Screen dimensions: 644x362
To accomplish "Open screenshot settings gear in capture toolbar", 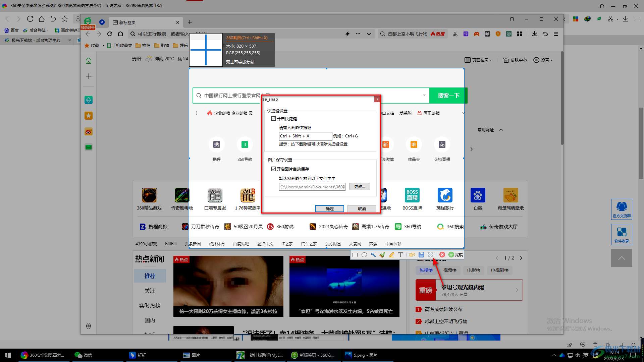I will coord(431,255).
